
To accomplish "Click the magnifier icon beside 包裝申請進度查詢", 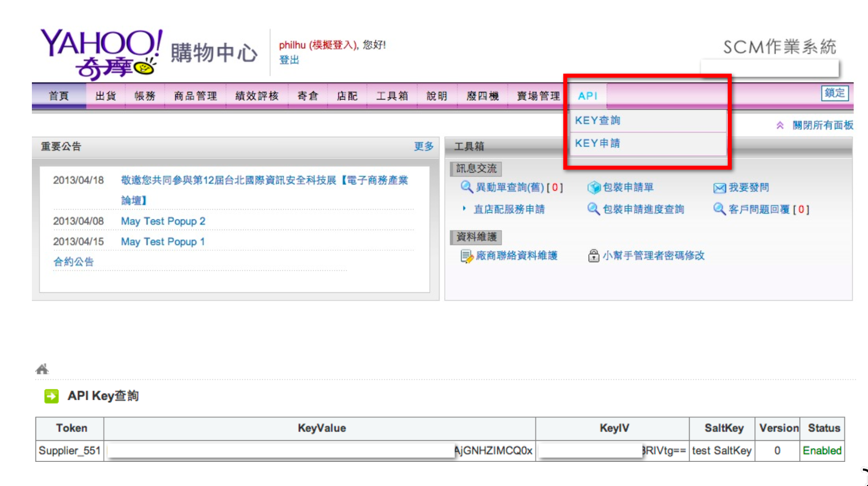I will (593, 209).
